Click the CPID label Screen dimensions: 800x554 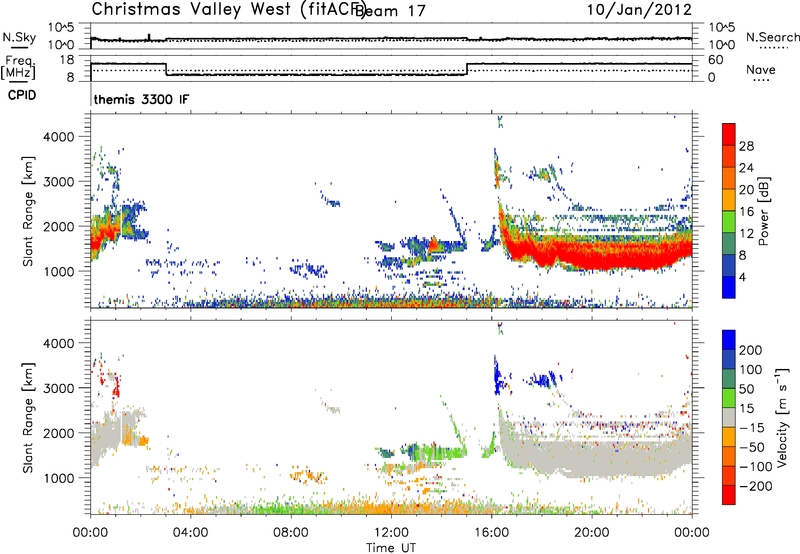pyautogui.click(x=22, y=95)
